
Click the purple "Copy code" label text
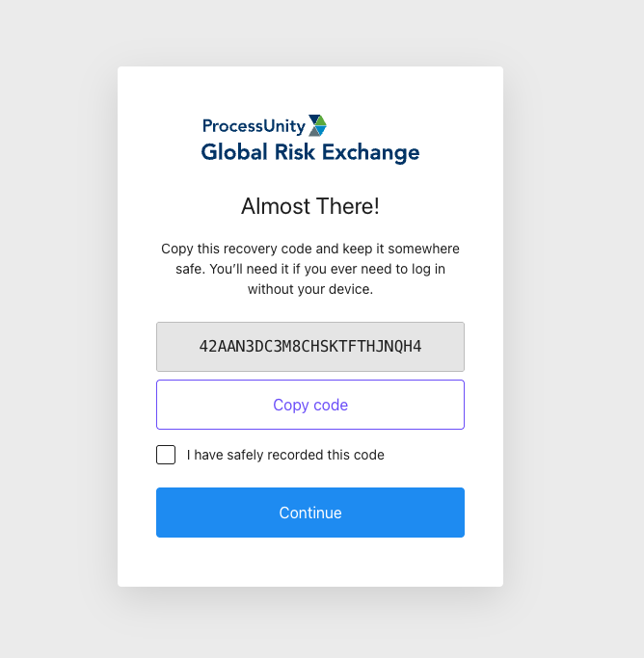[310, 405]
